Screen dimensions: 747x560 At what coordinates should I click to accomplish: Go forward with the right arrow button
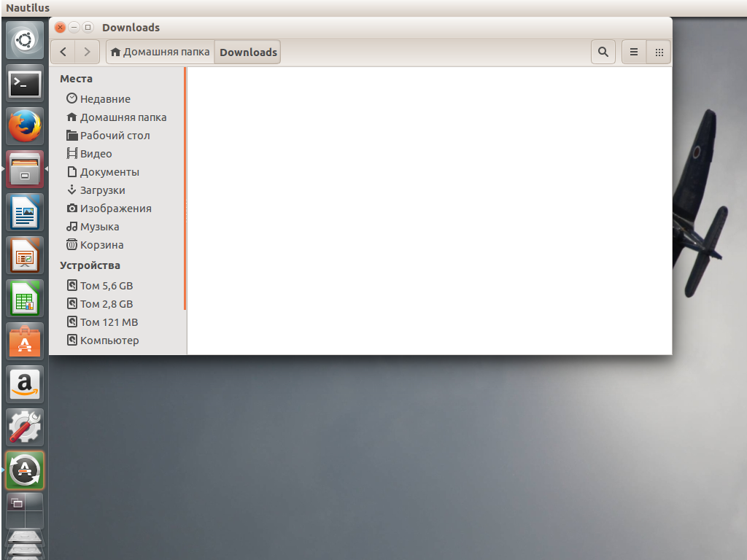(x=87, y=52)
